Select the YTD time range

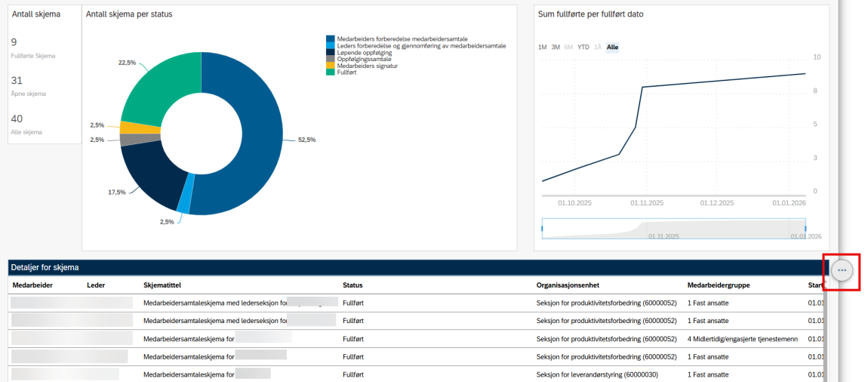pyautogui.click(x=583, y=47)
